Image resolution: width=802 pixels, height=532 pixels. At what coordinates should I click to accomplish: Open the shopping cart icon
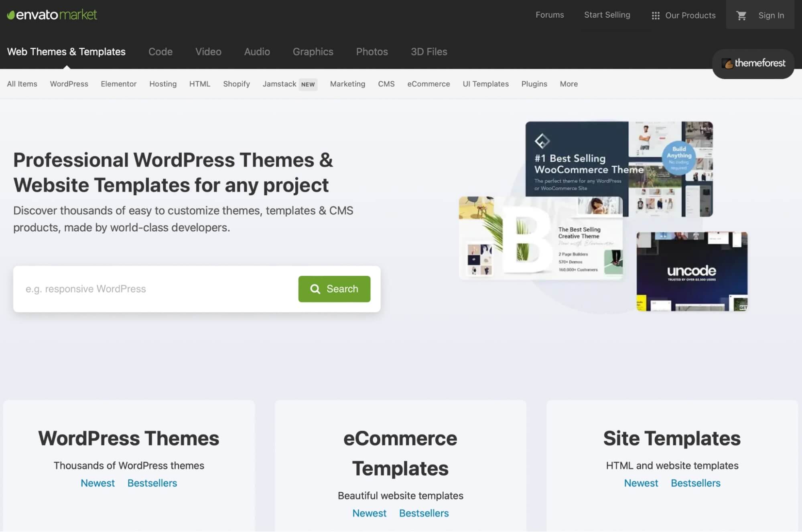click(x=741, y=15)
